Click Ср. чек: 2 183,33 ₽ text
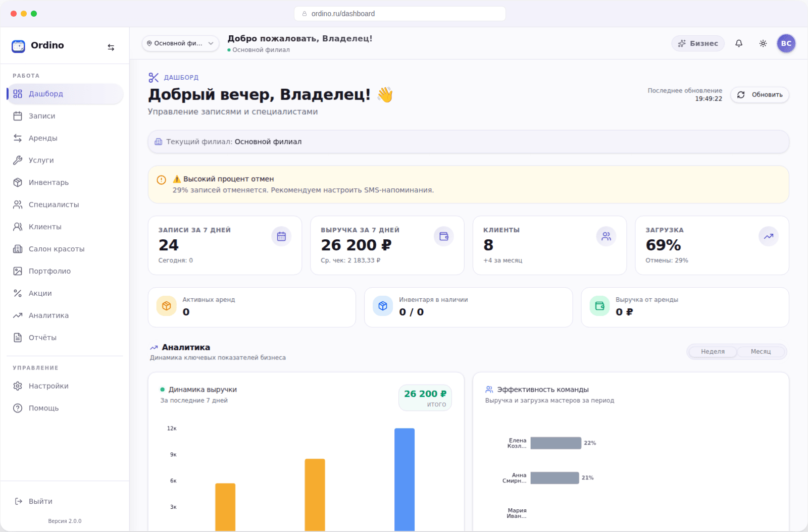 coord(350,260)
